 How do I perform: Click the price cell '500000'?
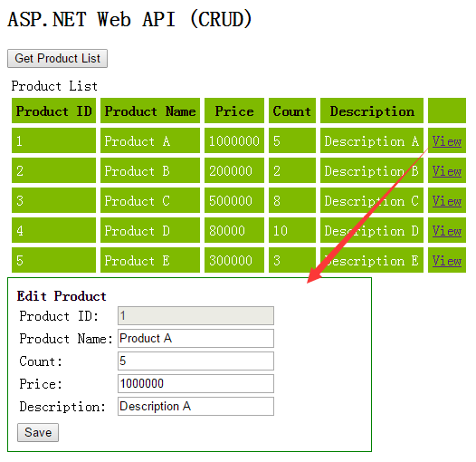pyautogui.click(x=234, y=200)
